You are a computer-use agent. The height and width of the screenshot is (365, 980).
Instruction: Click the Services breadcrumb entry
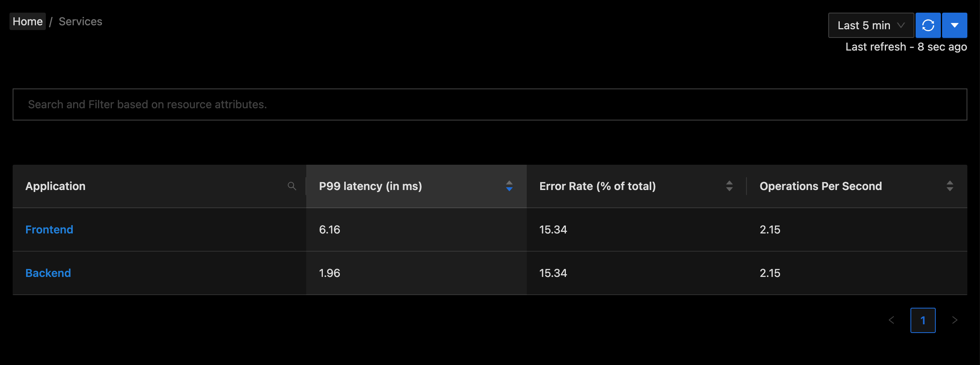click(80, 21)
